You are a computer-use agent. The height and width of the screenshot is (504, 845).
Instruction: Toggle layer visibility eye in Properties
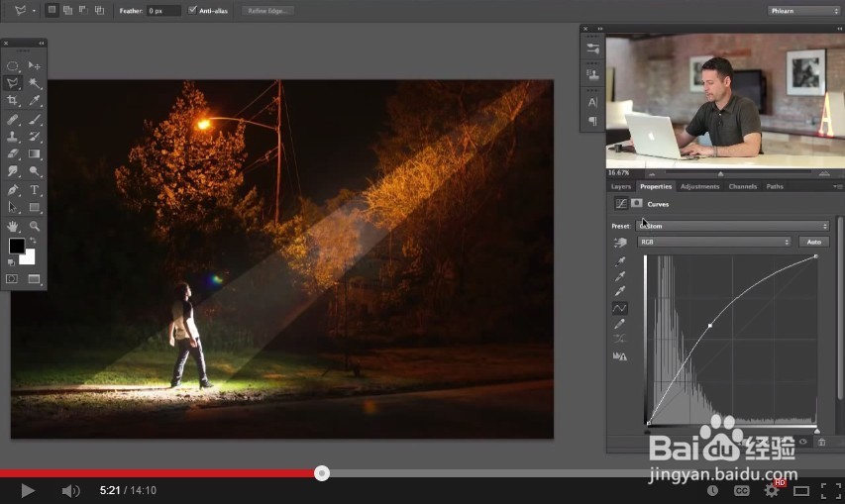[803, 442]
